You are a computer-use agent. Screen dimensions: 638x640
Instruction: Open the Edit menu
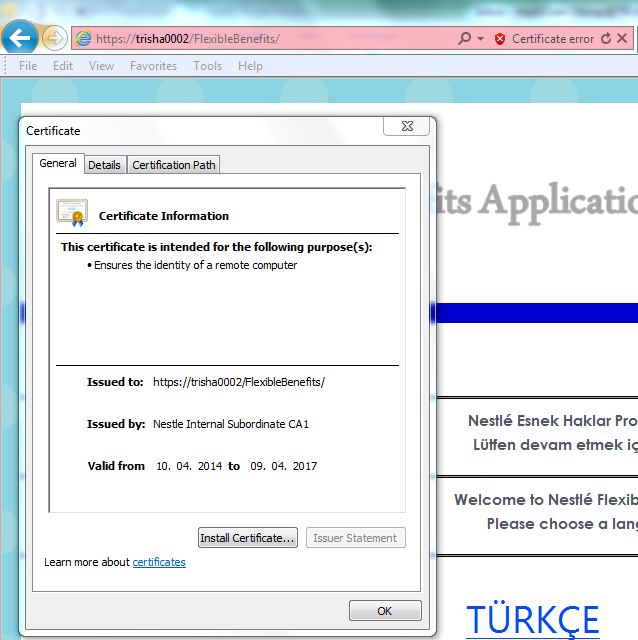click(62, 66)
